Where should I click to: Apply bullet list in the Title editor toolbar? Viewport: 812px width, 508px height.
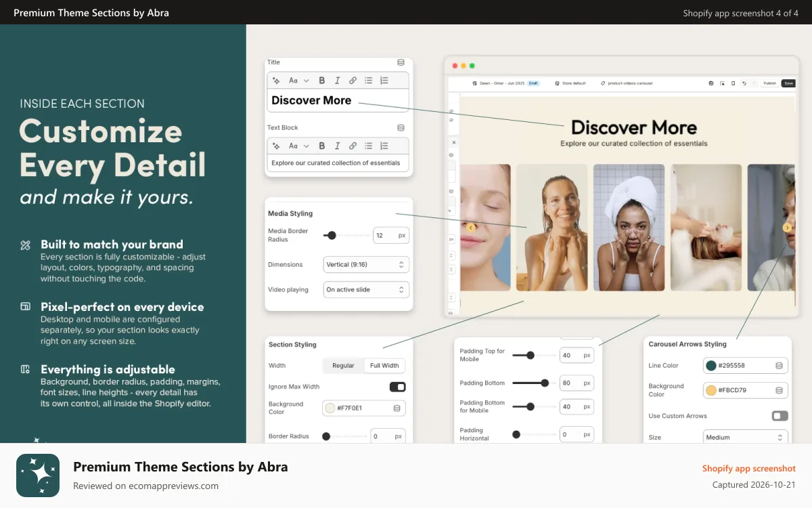tap(368, 80)
